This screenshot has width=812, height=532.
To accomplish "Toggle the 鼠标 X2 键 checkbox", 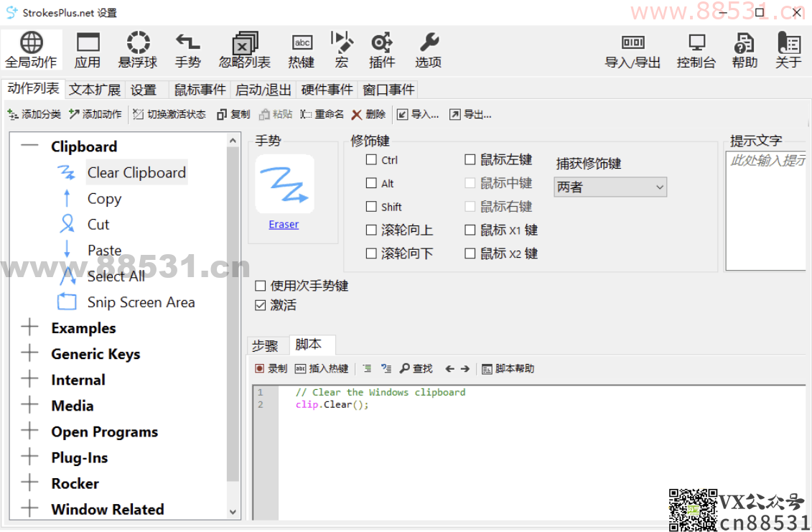I will pyautogui.click(x=470, y=253).
